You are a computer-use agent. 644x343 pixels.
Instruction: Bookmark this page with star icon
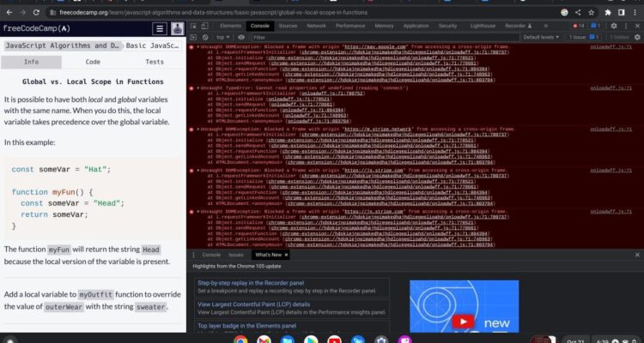tap(591, 13)
